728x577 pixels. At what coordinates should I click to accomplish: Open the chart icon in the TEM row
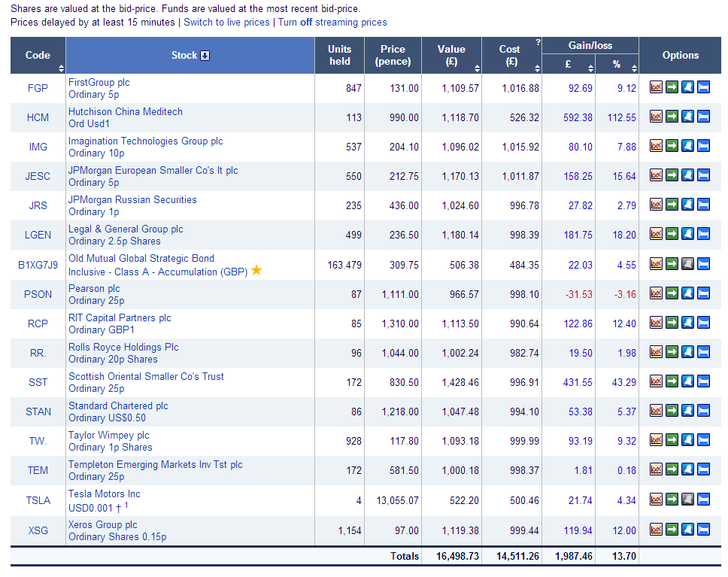click(x=656, y=469)
